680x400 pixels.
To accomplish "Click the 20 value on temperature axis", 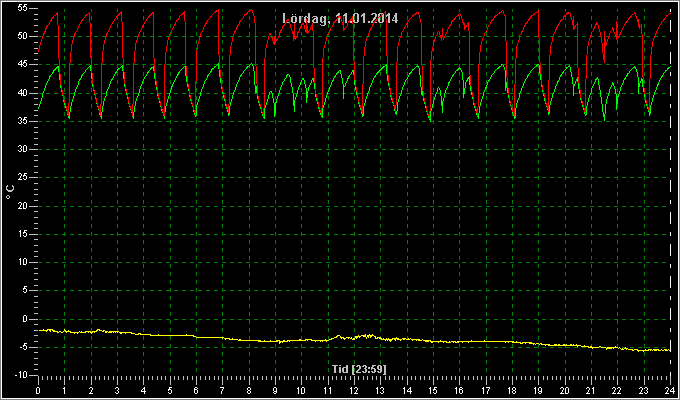I will 23,206.
